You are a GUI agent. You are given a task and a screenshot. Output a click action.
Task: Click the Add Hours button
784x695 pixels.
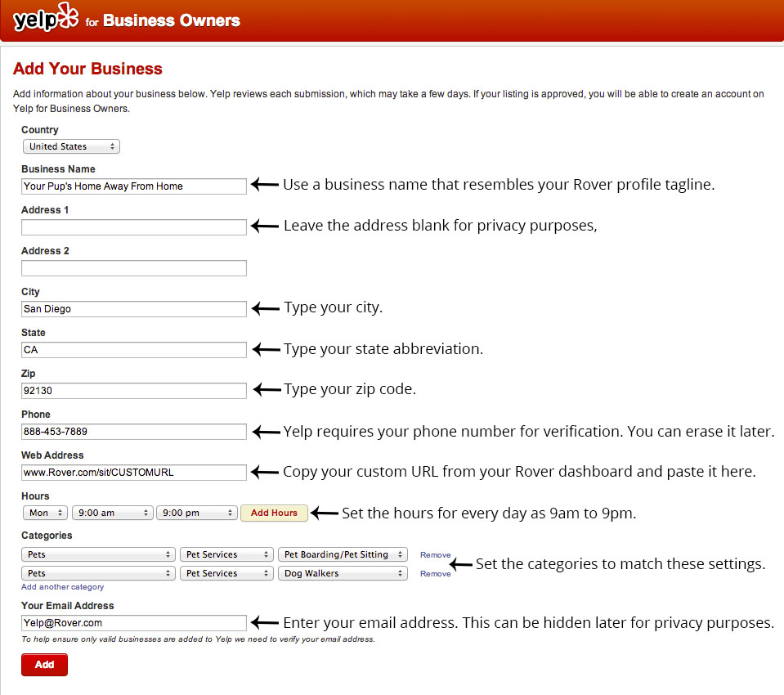[x=274, y=513]
